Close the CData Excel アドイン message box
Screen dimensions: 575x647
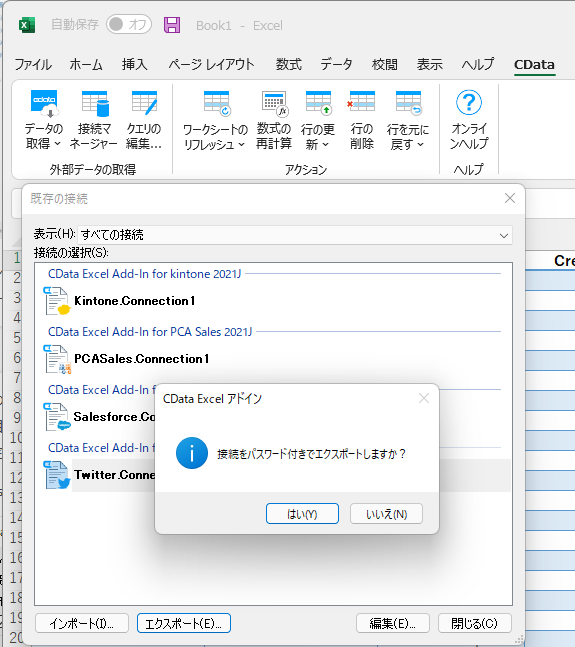coord(424,398)
